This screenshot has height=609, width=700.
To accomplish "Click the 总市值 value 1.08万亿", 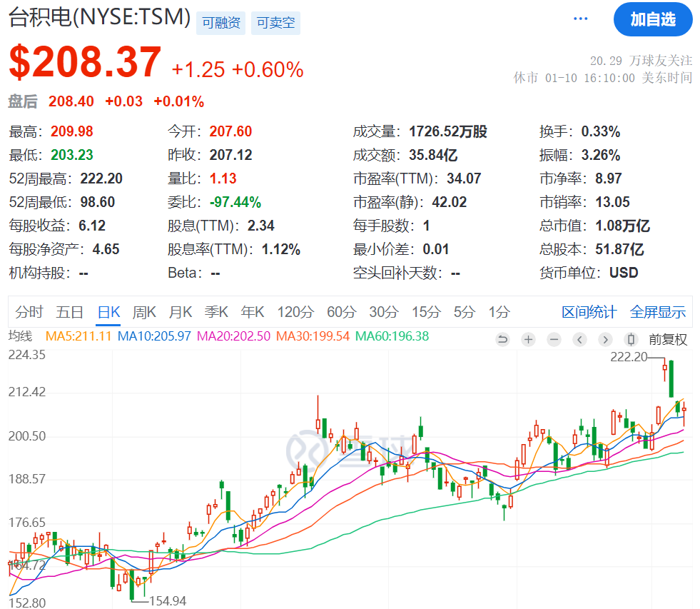I will [622, 226].
